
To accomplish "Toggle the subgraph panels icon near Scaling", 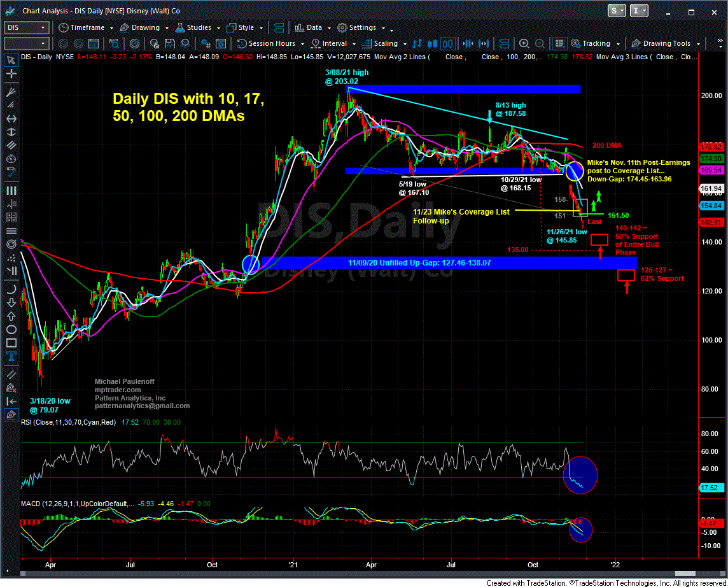I will 504,44.
